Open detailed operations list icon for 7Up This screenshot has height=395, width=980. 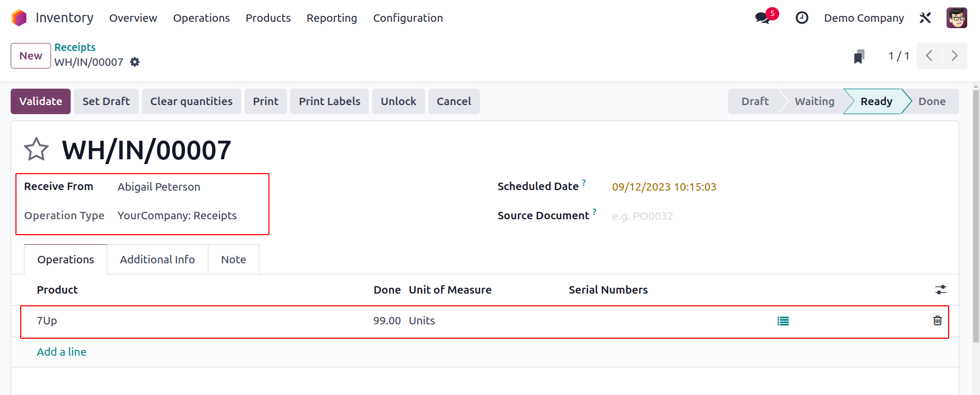point(783,321)
